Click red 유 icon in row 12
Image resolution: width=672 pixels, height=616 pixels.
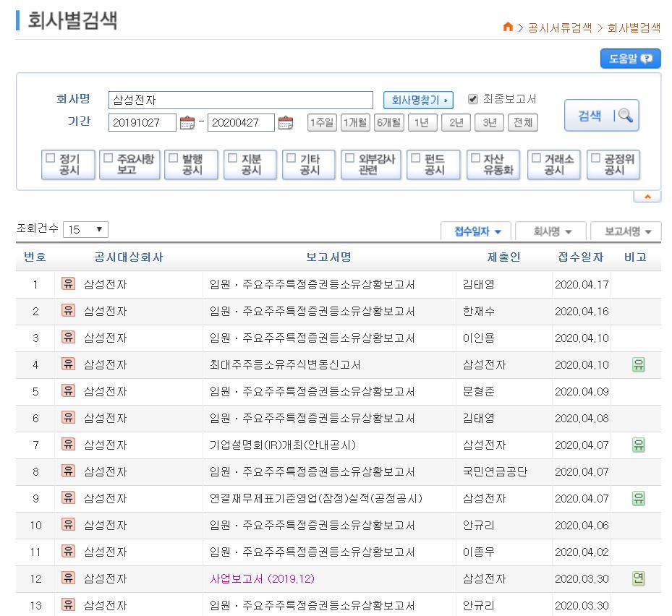[x=68, y=578]
